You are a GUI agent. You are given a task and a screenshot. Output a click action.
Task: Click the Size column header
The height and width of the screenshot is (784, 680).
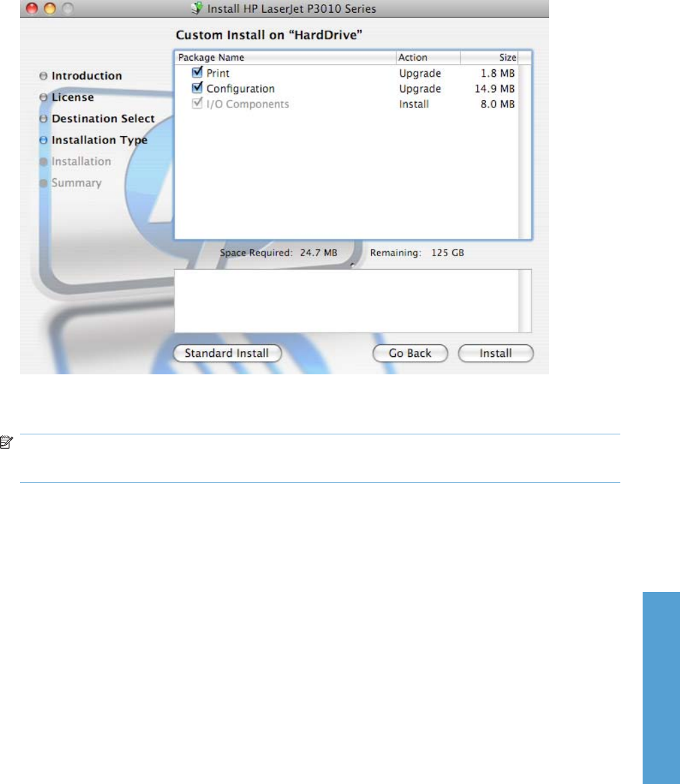[x=489, y=57]
